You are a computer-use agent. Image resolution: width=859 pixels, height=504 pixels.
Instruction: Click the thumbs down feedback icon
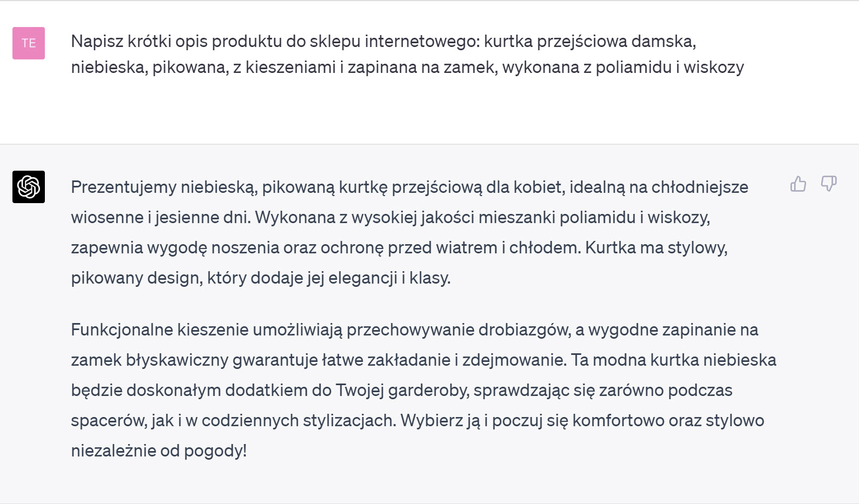point(828,184)
